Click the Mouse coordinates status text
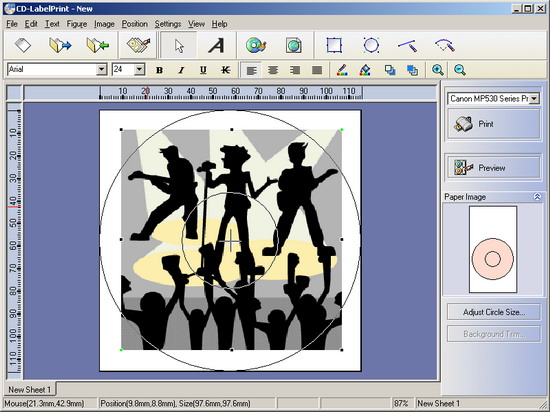550x412 pixels. (44, 403)
